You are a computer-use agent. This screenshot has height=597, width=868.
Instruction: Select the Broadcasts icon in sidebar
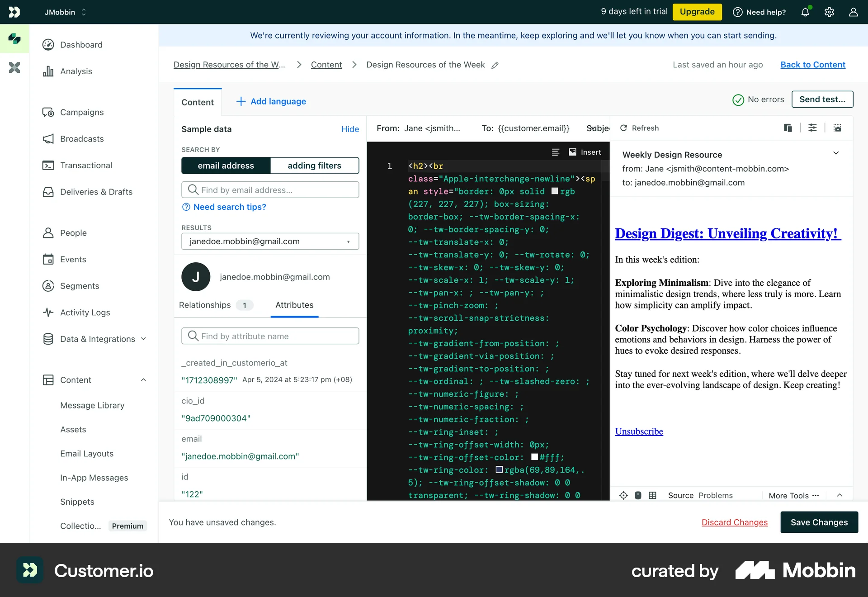click(49, 139)
